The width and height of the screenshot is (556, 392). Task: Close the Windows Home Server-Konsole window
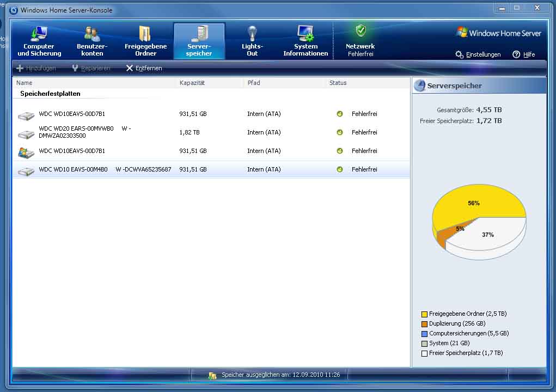(x=537, y=8)
